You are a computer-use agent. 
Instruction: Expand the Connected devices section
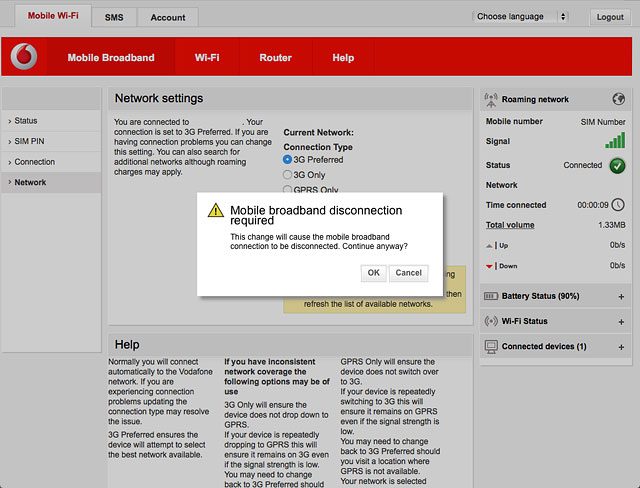tap(621, 347)
